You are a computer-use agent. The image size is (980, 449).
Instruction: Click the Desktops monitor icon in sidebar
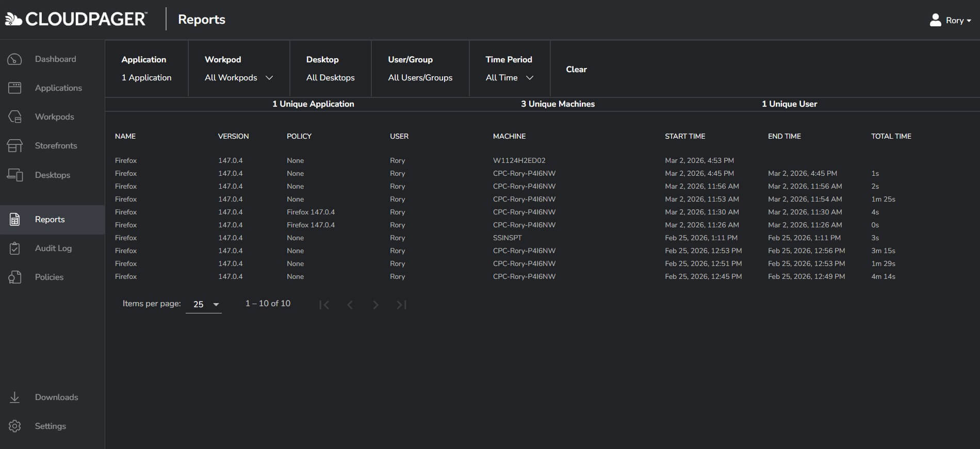(x=14, y=175)
